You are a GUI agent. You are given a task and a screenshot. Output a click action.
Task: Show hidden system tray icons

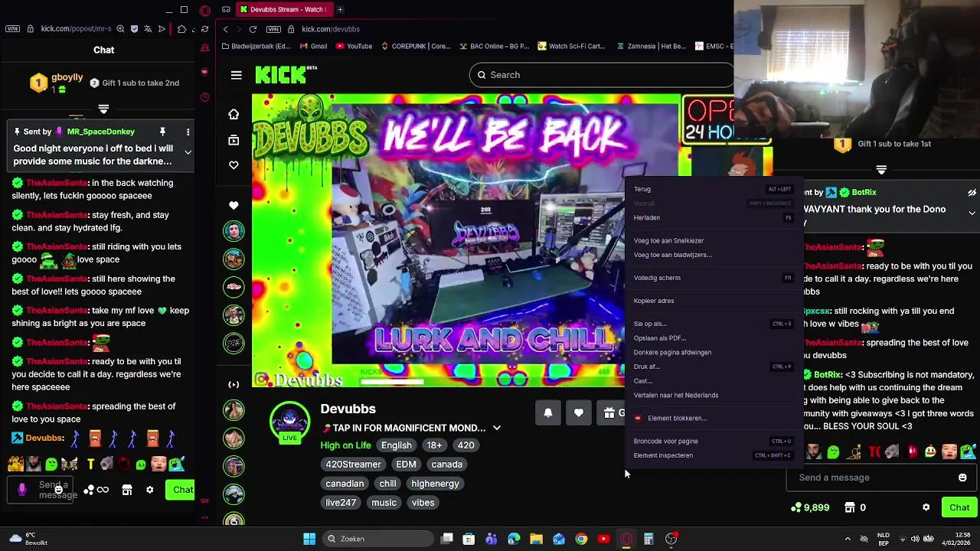(847, 539)
